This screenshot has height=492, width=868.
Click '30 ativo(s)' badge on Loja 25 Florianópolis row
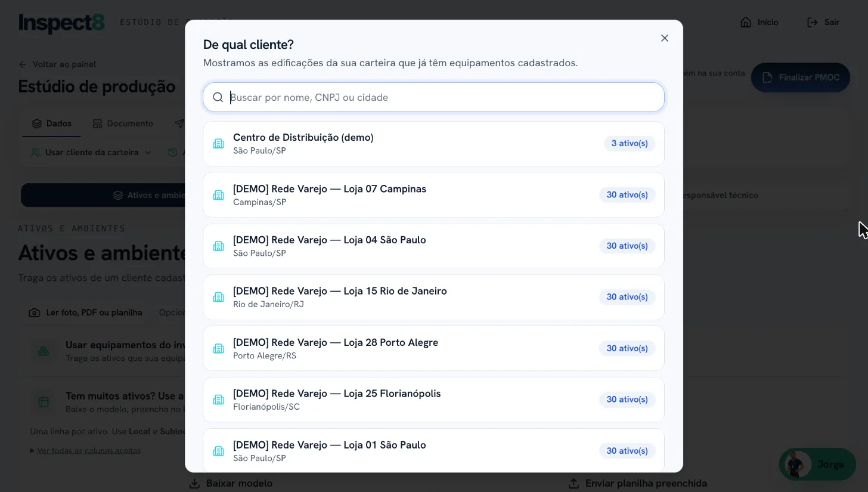627,400
